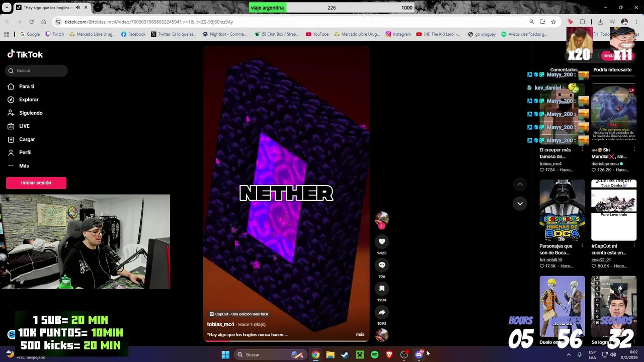Click CapCut Una edición más fácil tag
This screenshot has height=362, width=644.
pyautogui.click(x=238, y=314)
